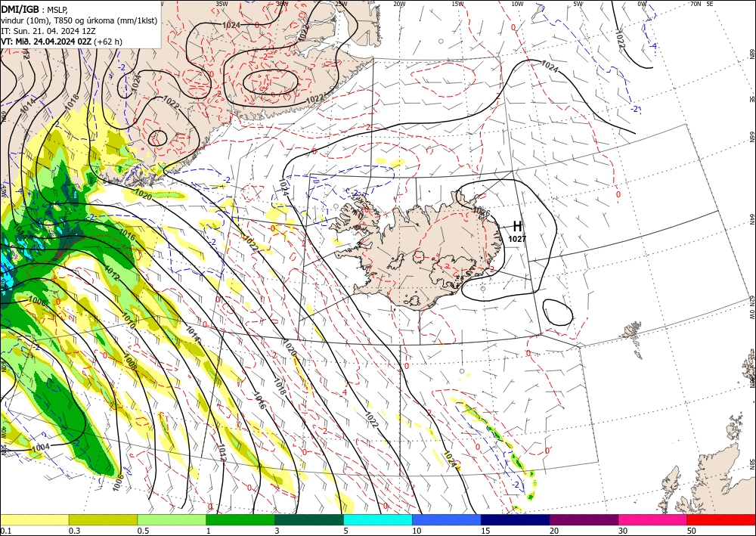Click the '0.3' legend value

pyautogui.click(x=74, y=531)
